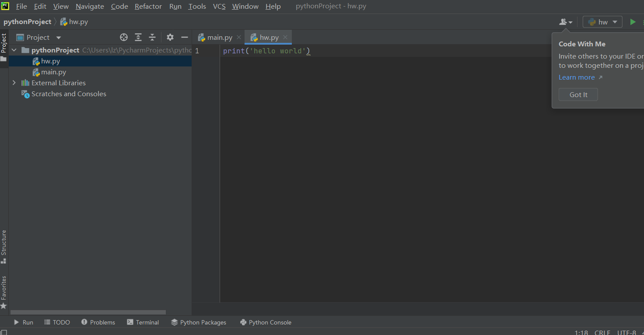Viewport: 644px width, 335px height.
Task: Close the hw.py editor tab
Action: [285, 38]
